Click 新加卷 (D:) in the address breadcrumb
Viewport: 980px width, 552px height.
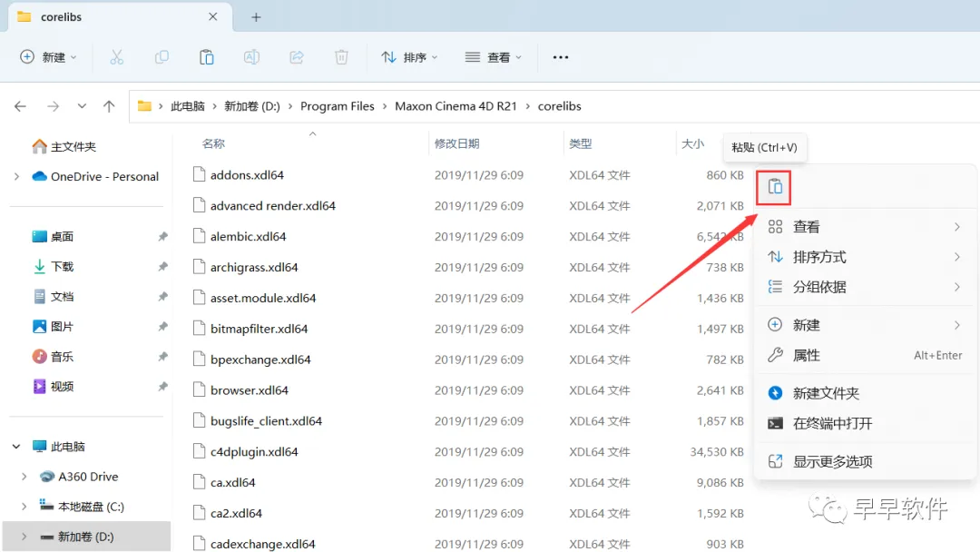tap(252, 106)
